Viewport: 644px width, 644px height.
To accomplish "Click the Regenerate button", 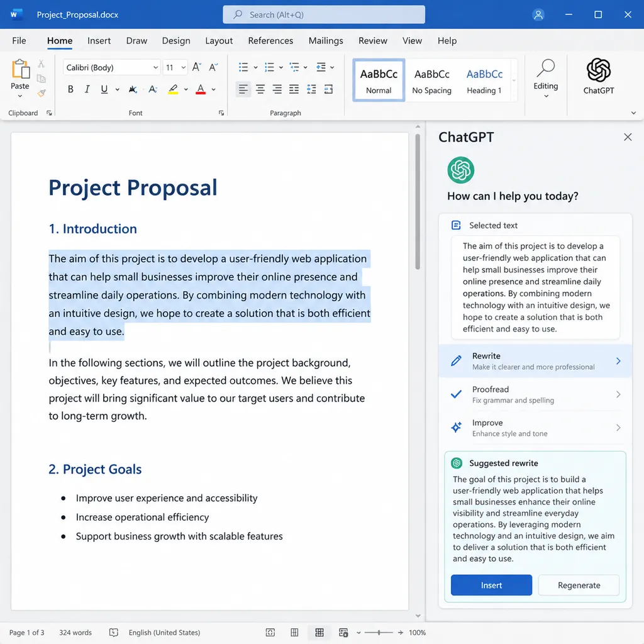I will 579,586.
